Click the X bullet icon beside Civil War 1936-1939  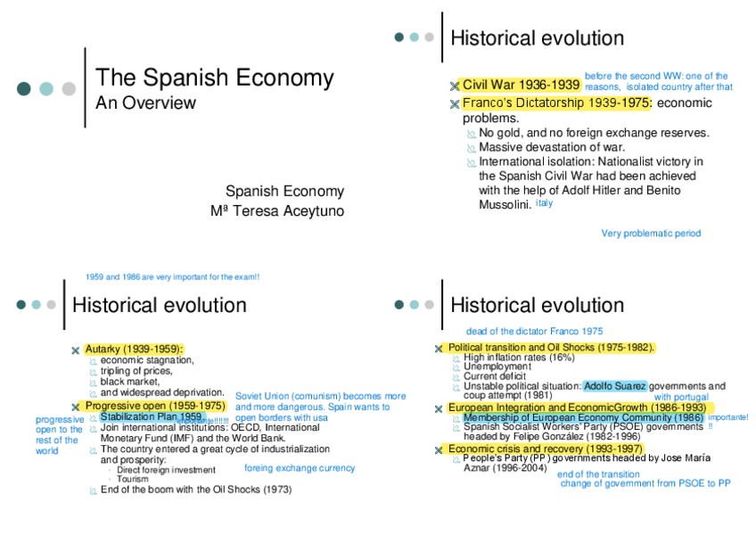(x=453, y=84)
